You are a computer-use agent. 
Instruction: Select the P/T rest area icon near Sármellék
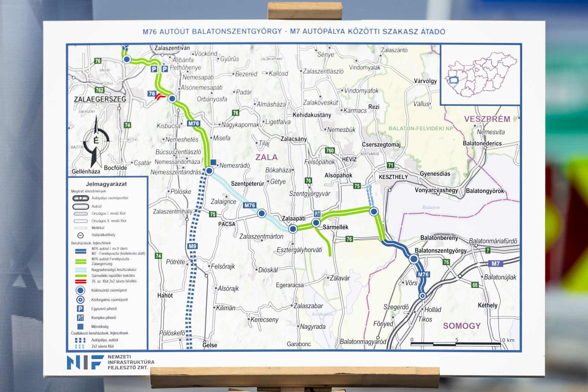point(317,214)
